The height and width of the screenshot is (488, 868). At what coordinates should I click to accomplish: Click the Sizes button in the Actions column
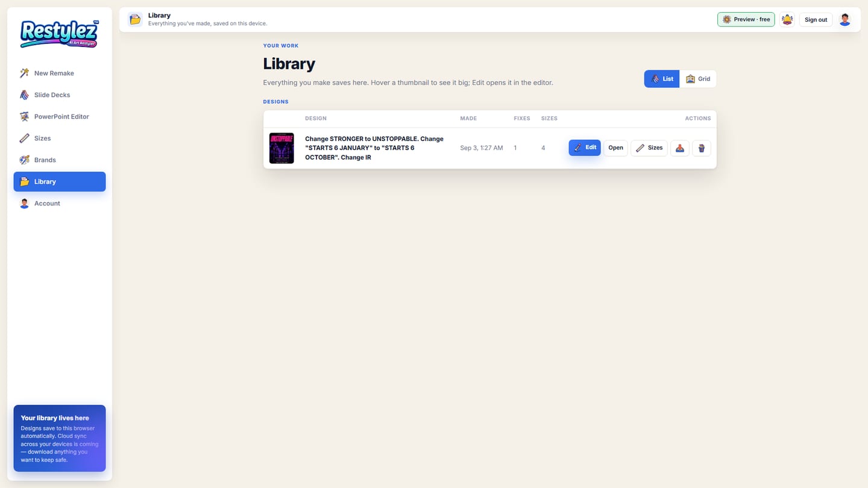click(x=649, y=148)
